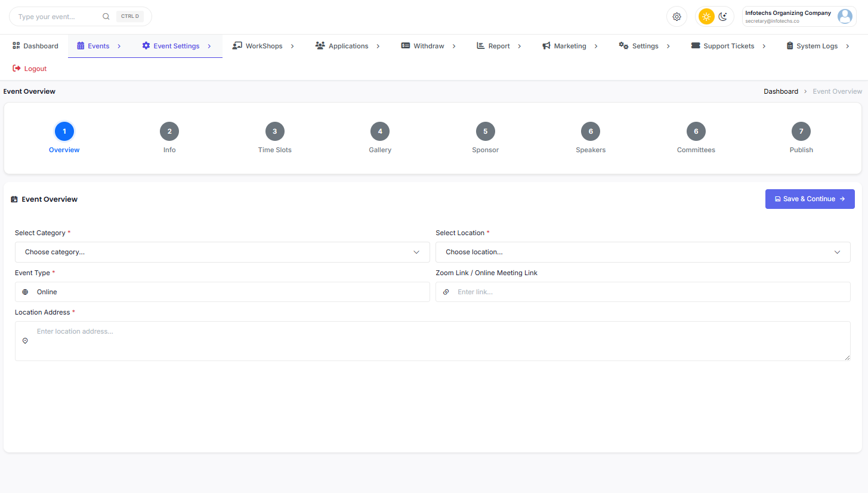868x493 pixels.
Task: Click the Logout icon link
Action: coord(17,69)
